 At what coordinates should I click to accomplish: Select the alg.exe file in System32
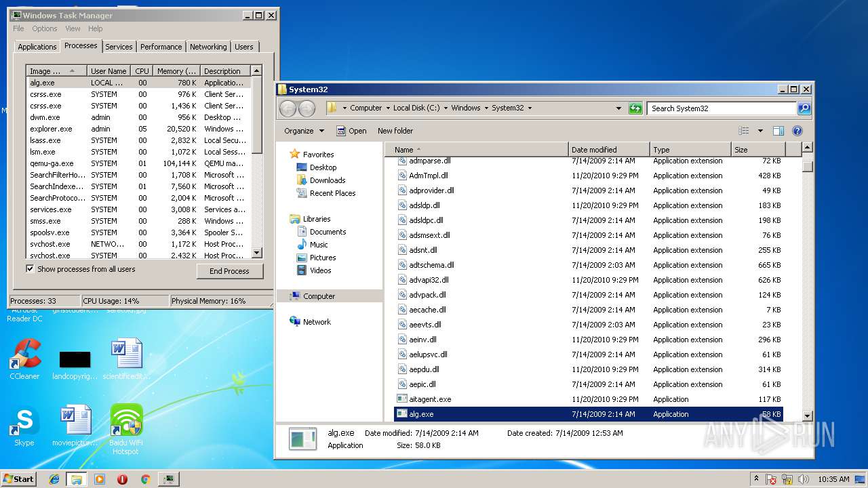[588, 414]
